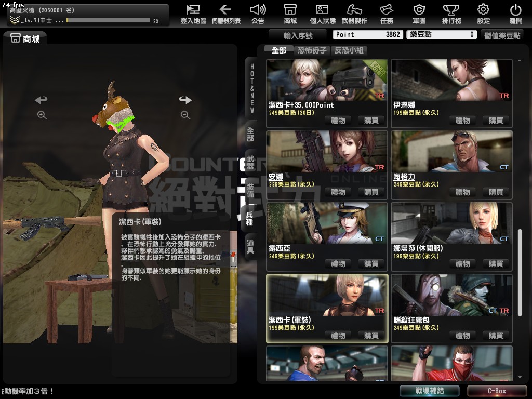Image resolution: width=532 pixels, height=399 pixels.
Task: Gift 露西亞 with 禮物 button
Action: tap(338, 264)
